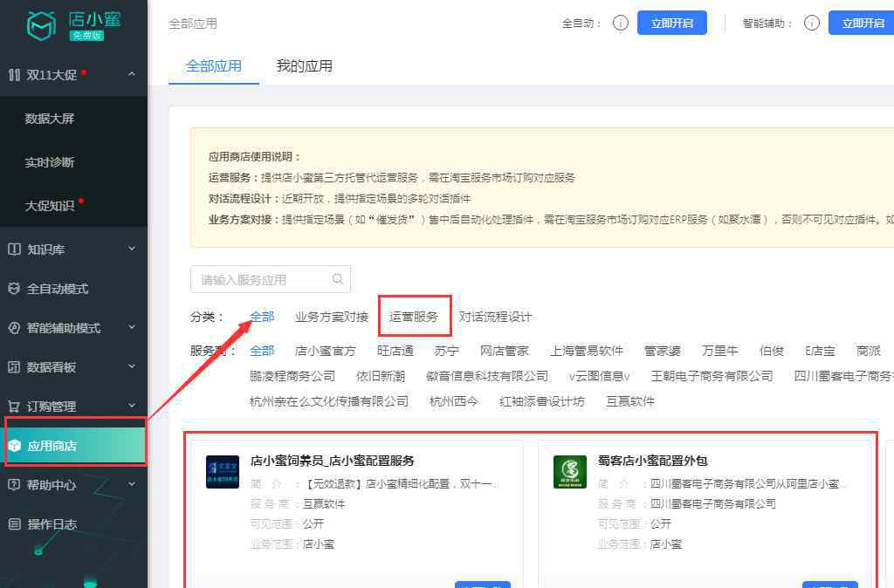
Task: Filter by provider 鹏凌程商务公司
Action: (292, 376)
